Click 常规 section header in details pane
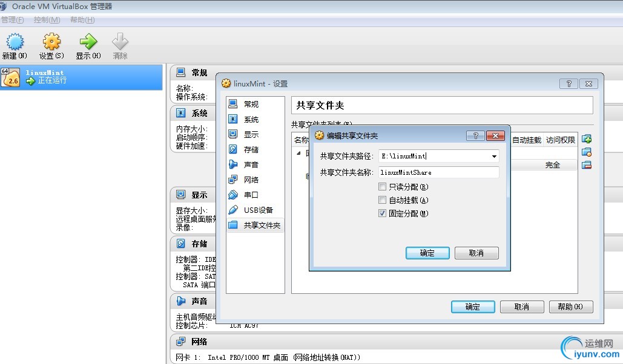 (199, 73)
